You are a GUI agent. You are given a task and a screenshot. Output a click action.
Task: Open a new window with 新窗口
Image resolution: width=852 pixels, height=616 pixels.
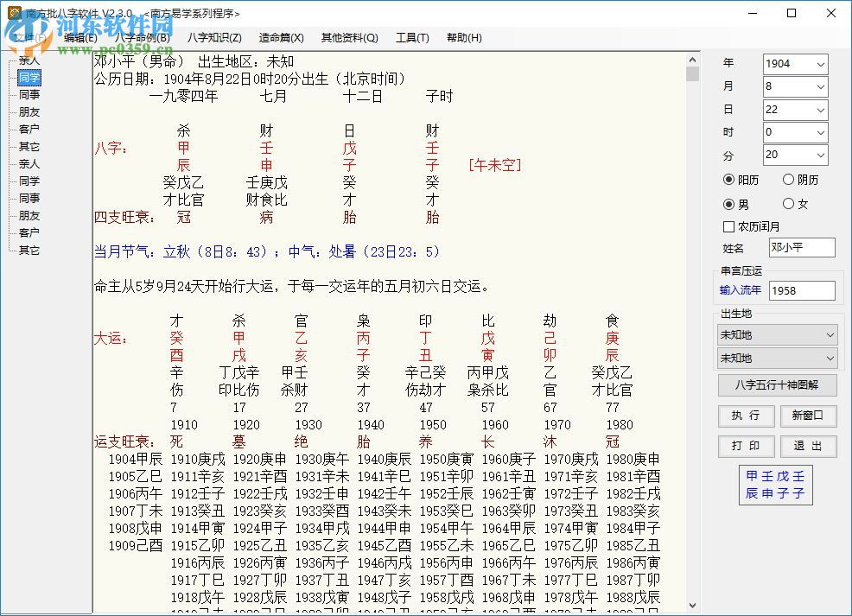(x=807, y=416)
